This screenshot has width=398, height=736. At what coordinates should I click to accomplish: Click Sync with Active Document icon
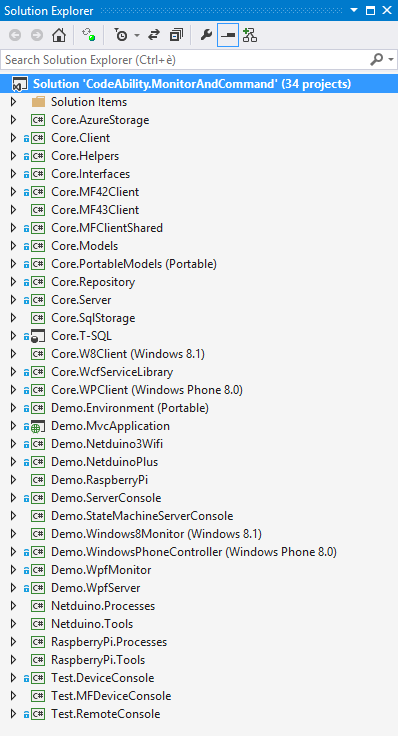point(153,36)
